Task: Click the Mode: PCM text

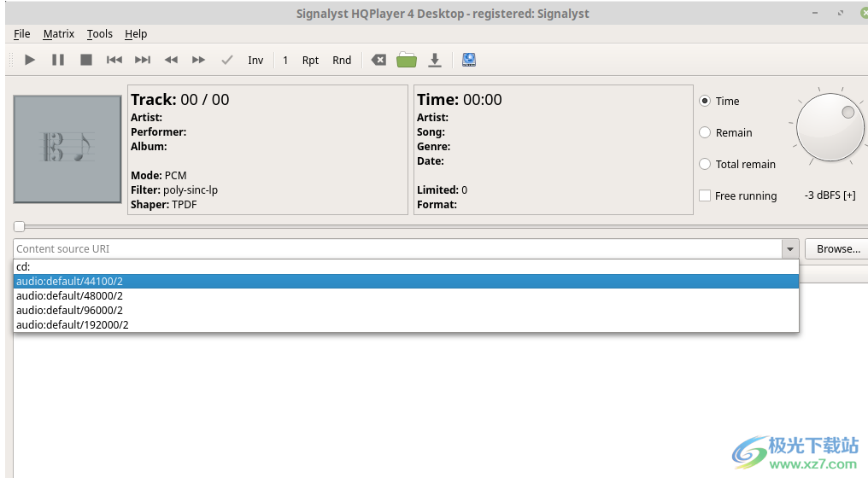Action: pyautogui.click(x=159, y=175)
